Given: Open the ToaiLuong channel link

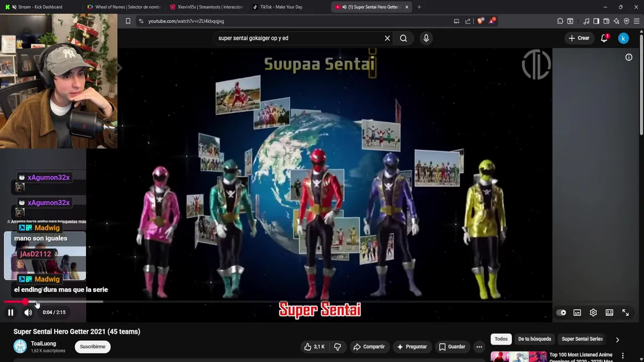Looking at the screenshot, I should pos(43,343).
